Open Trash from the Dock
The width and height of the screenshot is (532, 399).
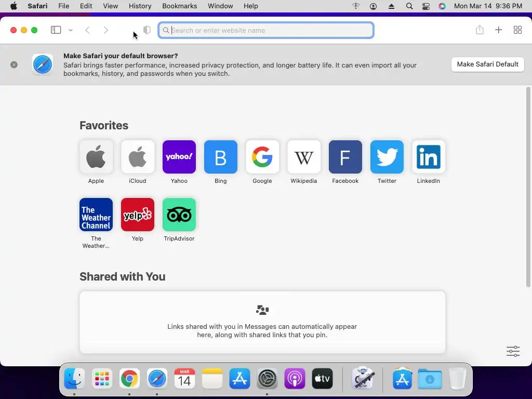(457, 378)
